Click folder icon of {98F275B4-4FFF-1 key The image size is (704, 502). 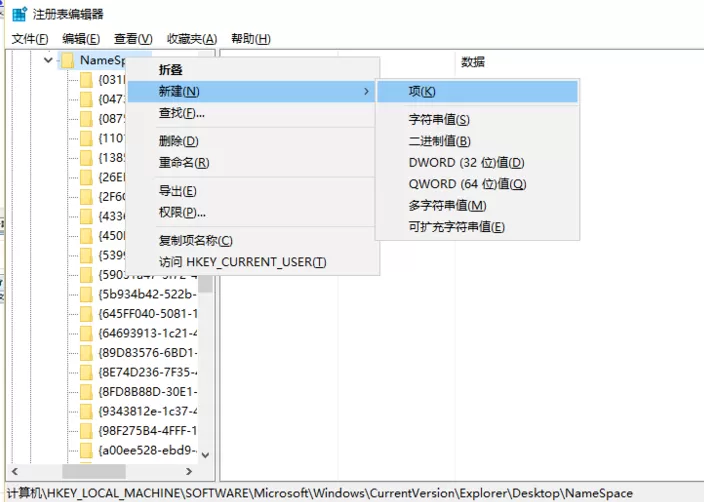[86, 431]
